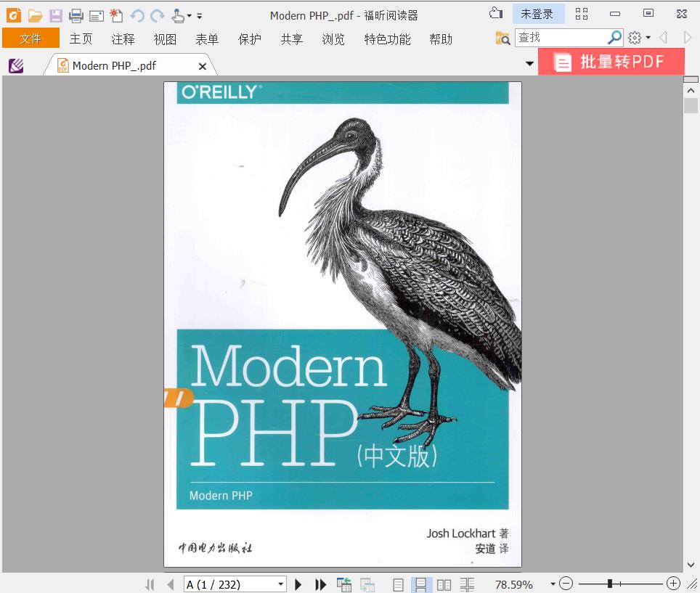Screen dimensions: 700x593
Task: Toggle continuous page view mode
Action: (x=420, y=584)
